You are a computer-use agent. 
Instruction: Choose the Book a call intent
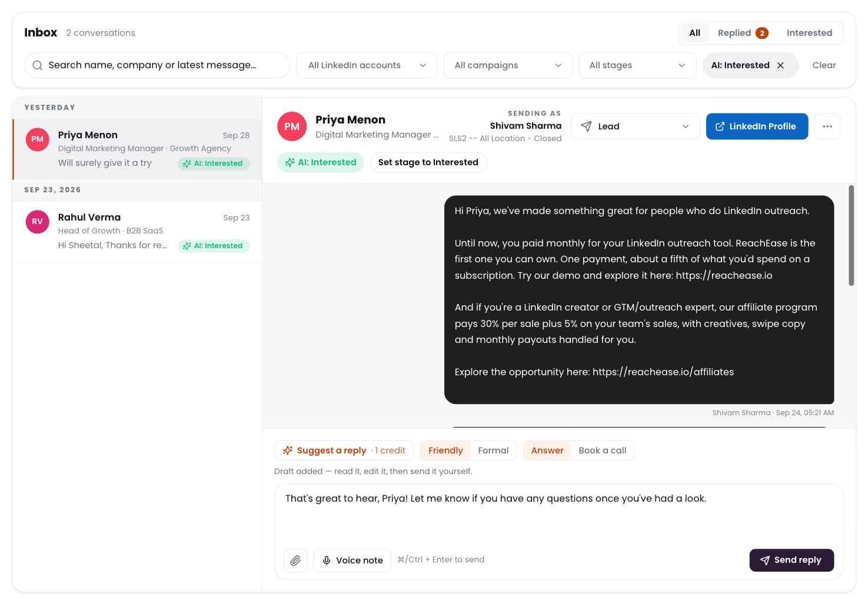tap(603, 451)
